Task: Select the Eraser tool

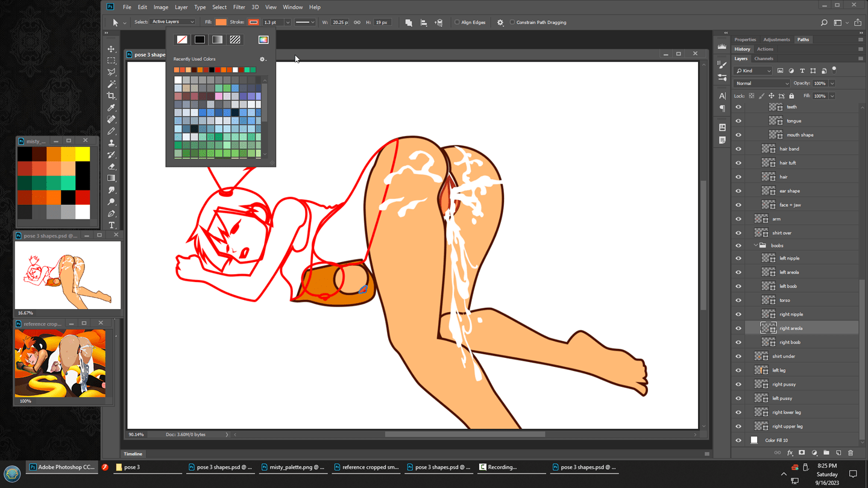Action: tap(112, 166)
